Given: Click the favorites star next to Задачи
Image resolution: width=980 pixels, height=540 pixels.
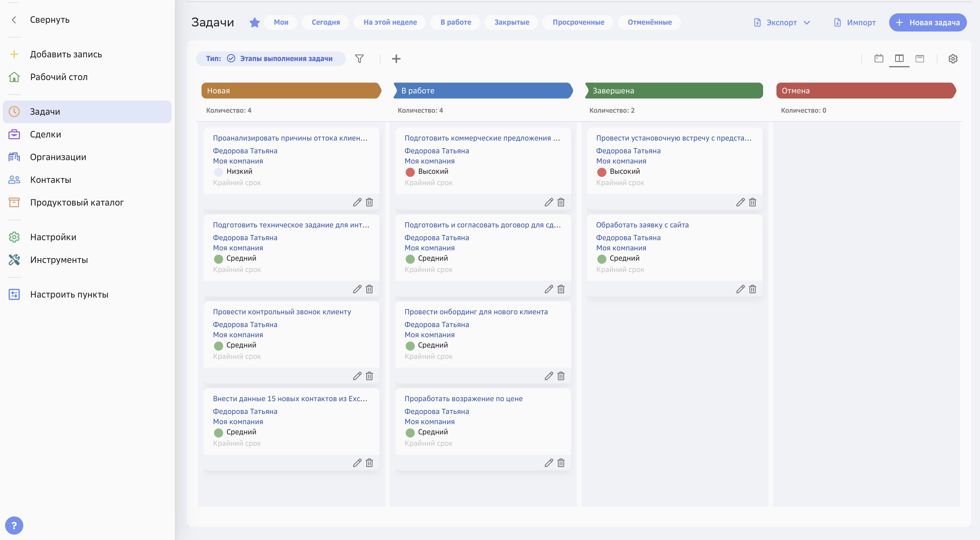Looking at the screenshot, I should pyautogui.click(x=255, y=22).
